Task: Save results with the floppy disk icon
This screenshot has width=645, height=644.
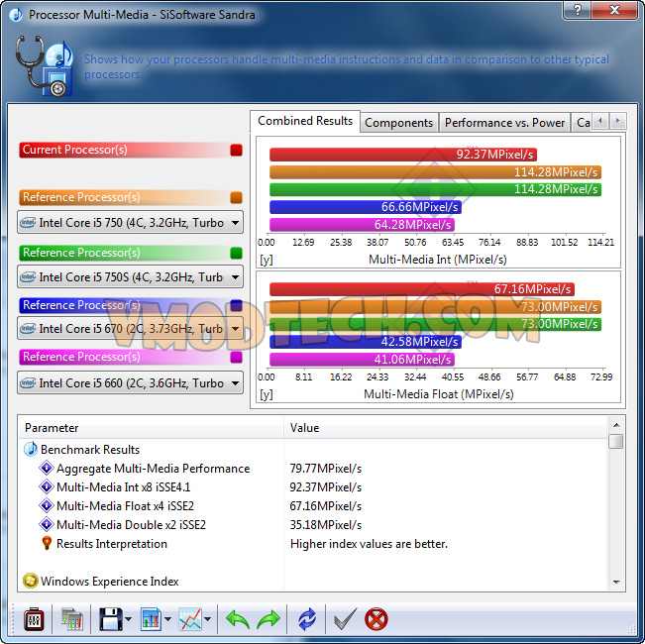Action: tap(111, 619)
